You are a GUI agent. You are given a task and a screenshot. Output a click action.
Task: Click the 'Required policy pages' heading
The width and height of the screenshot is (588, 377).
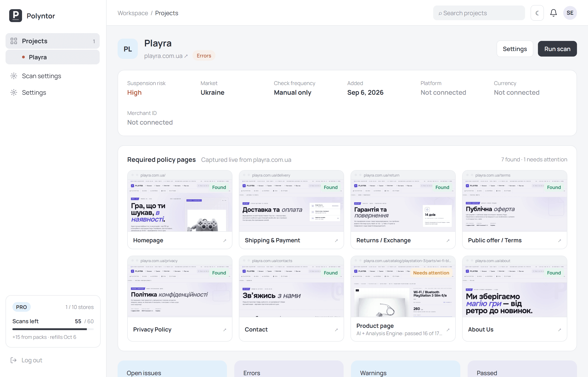coord(161,160)
